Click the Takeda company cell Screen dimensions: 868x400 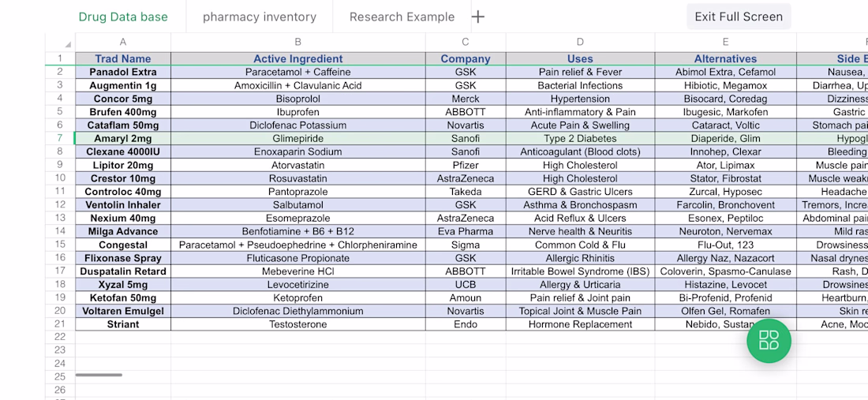click(465, 192)
